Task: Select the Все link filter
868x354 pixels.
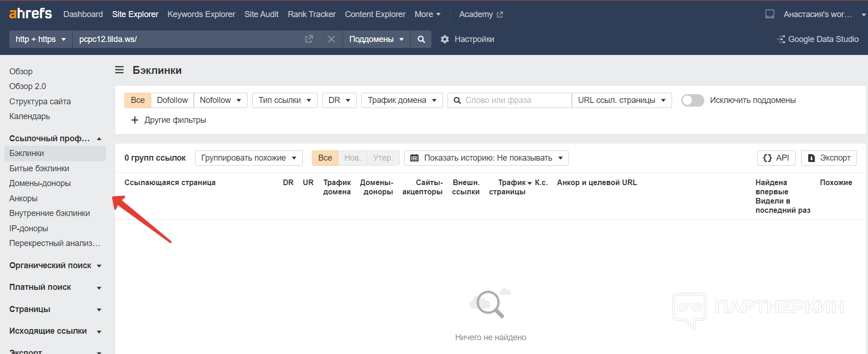Action: tap(138, 100)
